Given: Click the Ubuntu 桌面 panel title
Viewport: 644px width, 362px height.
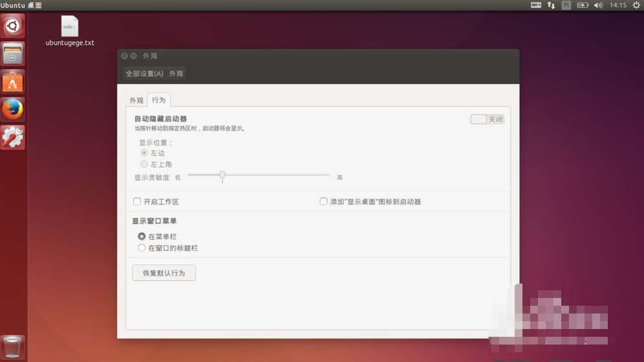Looking at the screenshot, I should click(21, 5).
